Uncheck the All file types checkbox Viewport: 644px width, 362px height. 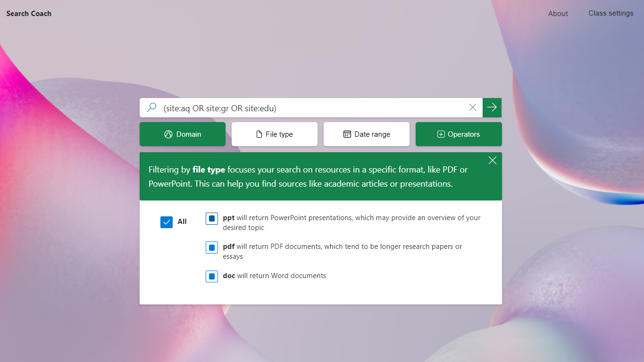click(x=167, y=222)
